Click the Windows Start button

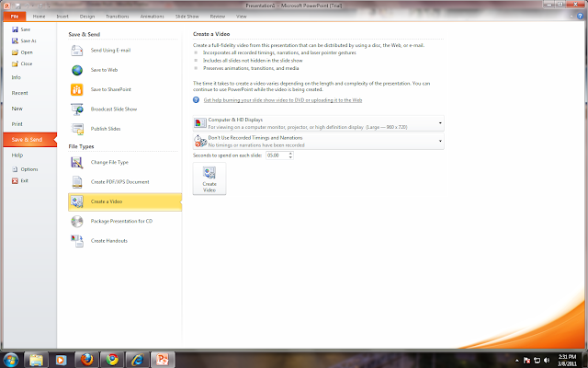tap(11, 360)
